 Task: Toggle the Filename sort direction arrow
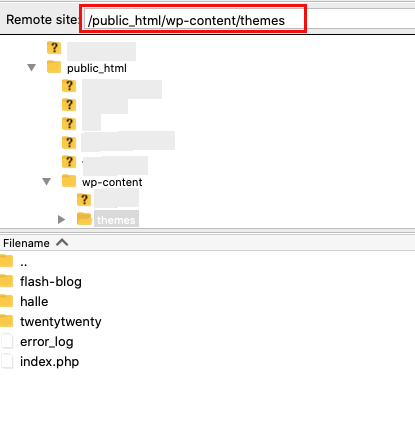62,242
